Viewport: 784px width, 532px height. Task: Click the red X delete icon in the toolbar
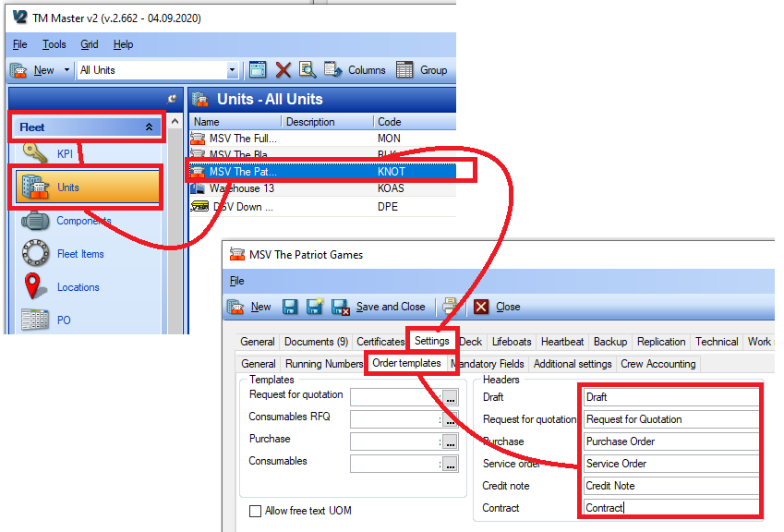pyautogui.click(x=283, y=70)
